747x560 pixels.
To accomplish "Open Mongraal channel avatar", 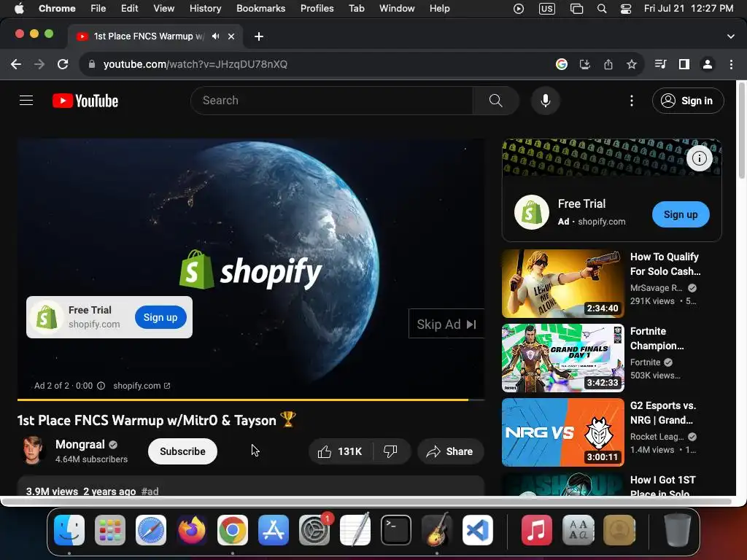I will [33, 451].
